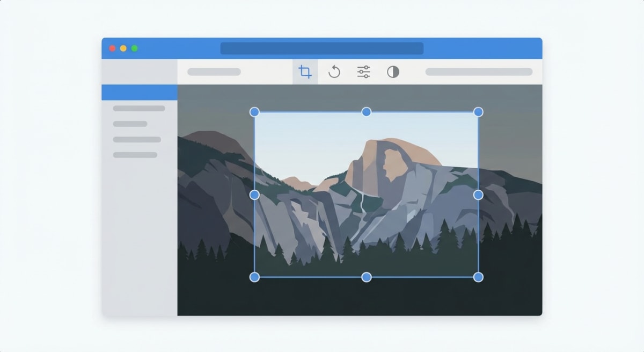The height and width of the screenshot is (352, 644).
Task: Click the title bar address field
Action: [x=322, y=48]
